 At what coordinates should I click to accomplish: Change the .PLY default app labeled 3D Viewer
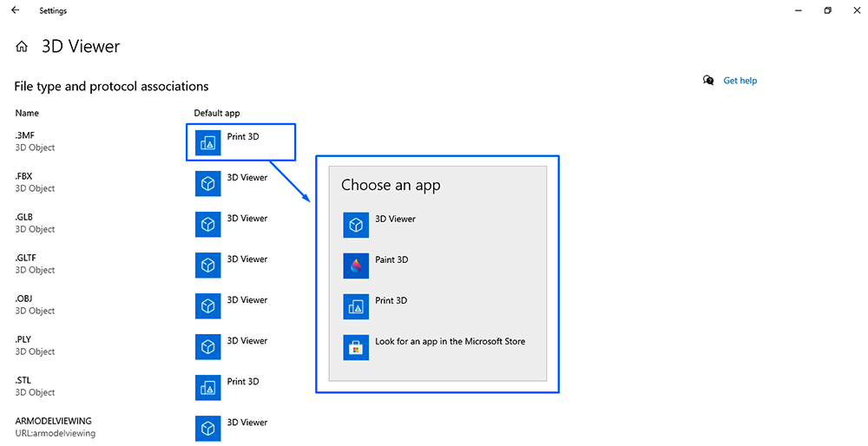247,341
